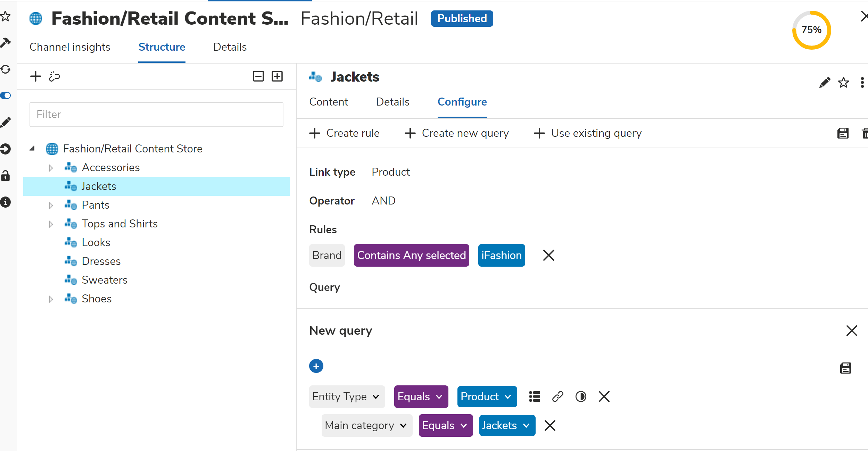Click the 75% completeness ring

pyautogui.click(x=811, y=30)
